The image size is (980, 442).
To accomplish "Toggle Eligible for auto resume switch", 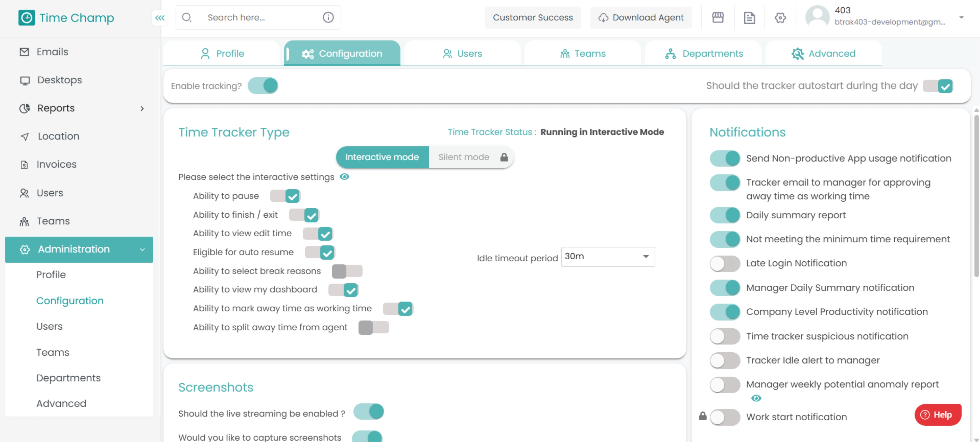I will point(320,253).
